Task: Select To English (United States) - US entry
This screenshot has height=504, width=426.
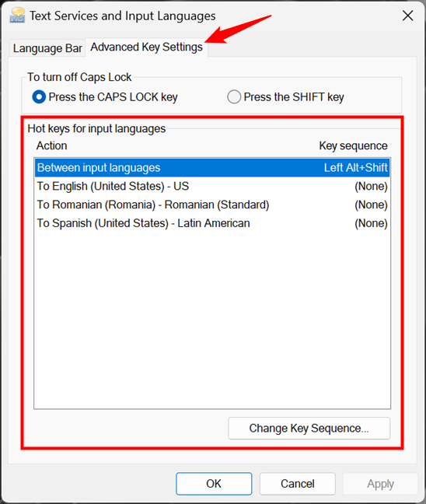Action: [x=212, y=186]
